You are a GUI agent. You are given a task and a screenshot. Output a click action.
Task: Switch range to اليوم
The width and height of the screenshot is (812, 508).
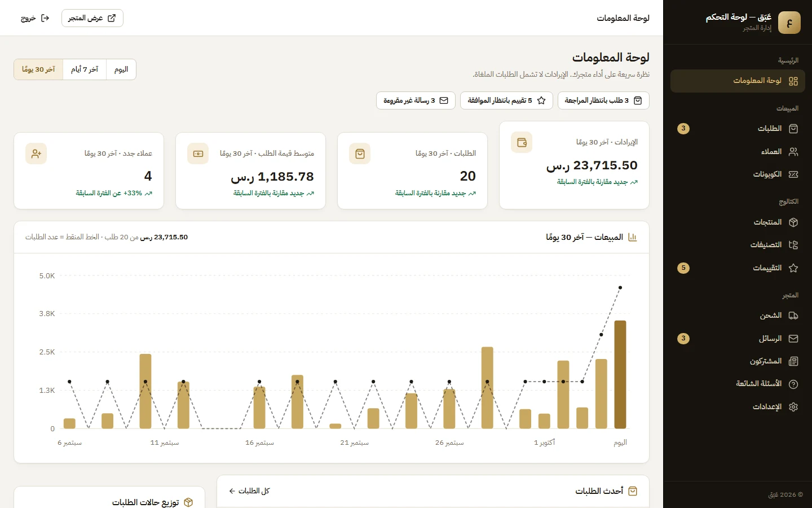point(121,69)
